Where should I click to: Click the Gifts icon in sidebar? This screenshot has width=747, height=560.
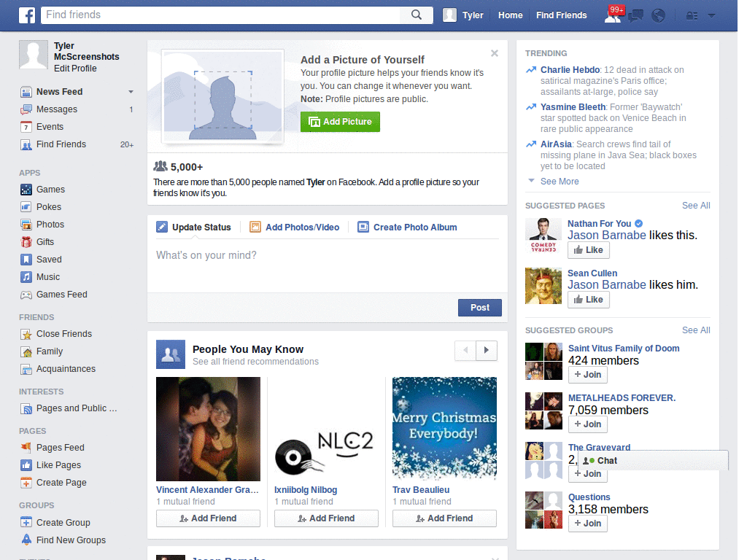click(26, 242)
